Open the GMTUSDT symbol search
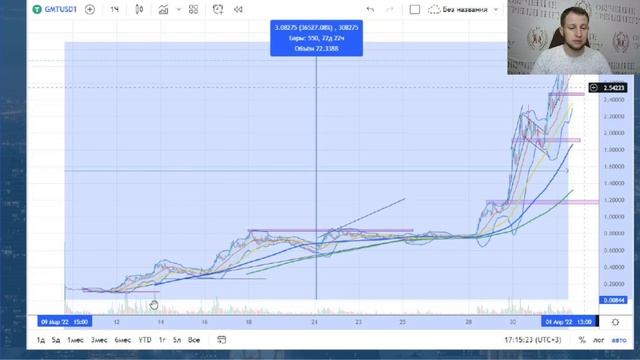The image size is (640, 360). [x=55, y=9]
